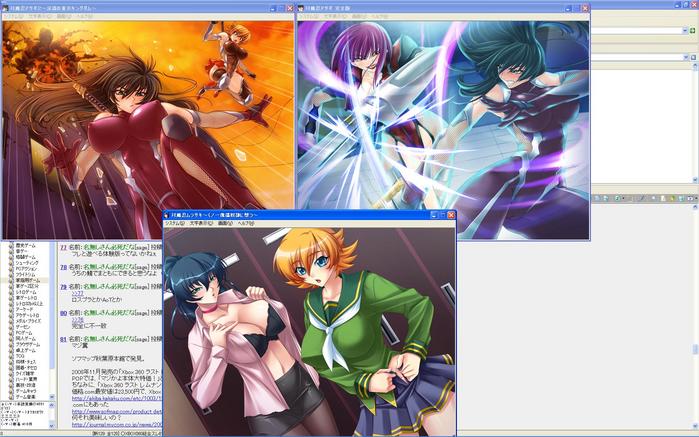
Task: Select the PCゲーム board in the tree
Action: click(x=24, y=332)
